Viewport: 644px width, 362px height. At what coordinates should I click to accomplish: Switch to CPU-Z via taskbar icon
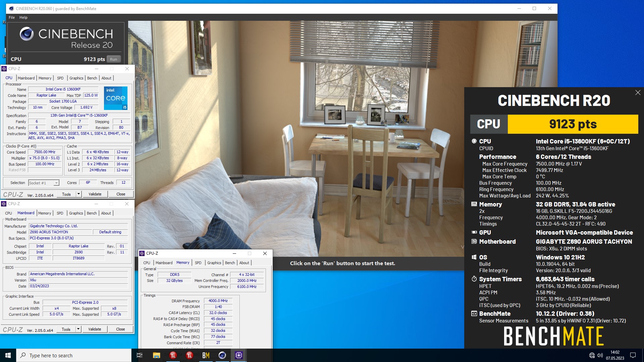[x=239, y=355]
